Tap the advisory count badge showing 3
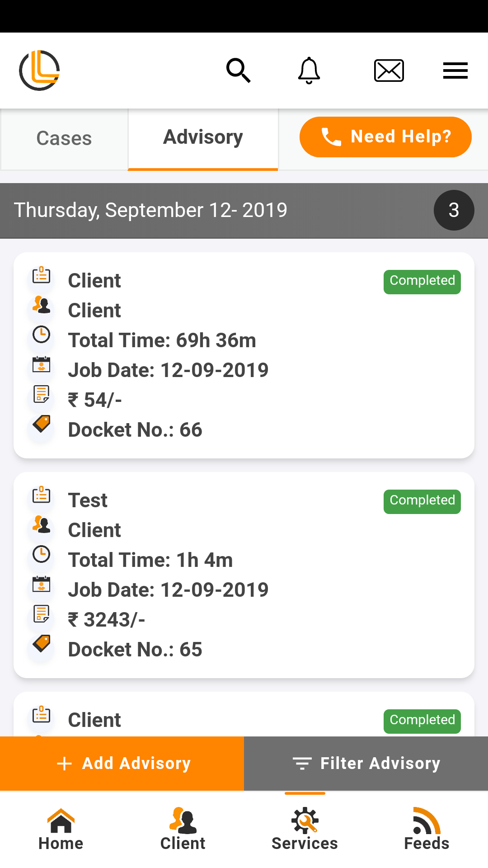This screenshot has width=488, height=868. [454, 210]
